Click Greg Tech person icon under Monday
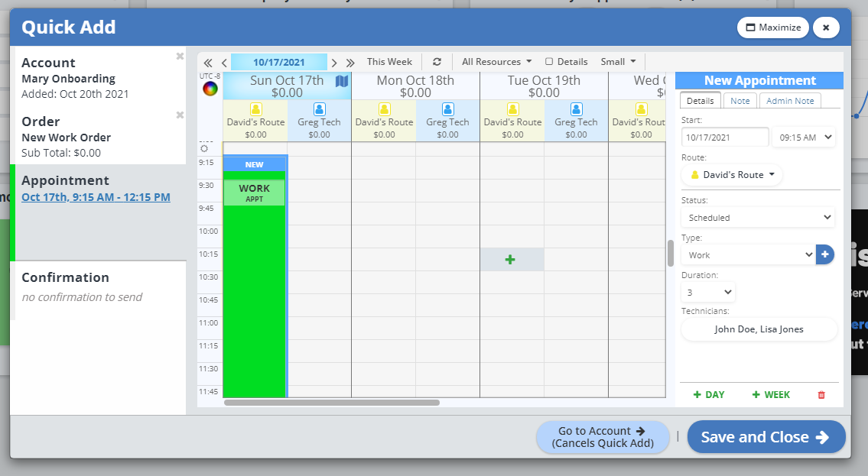Screen dimensions: 868x476 (x=447, y=109)
